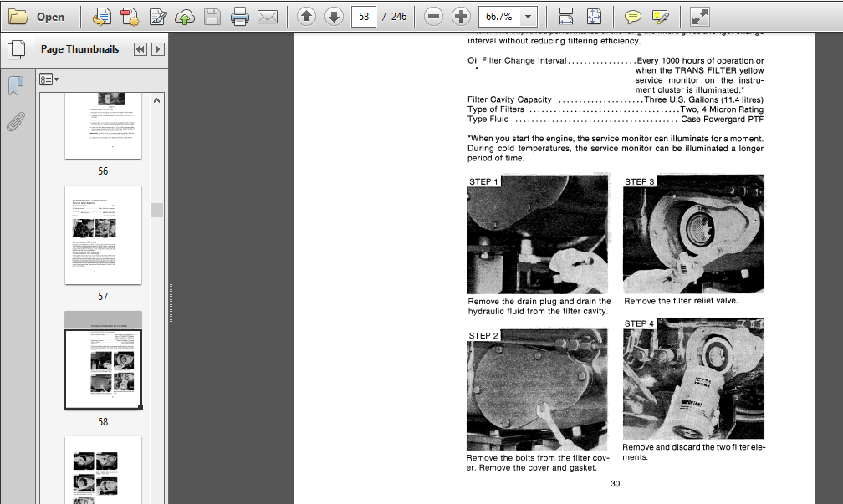Select page 59 thumbnail
Image resolution: width=843 pixels, height=504 pixels.
click(103, 470)
